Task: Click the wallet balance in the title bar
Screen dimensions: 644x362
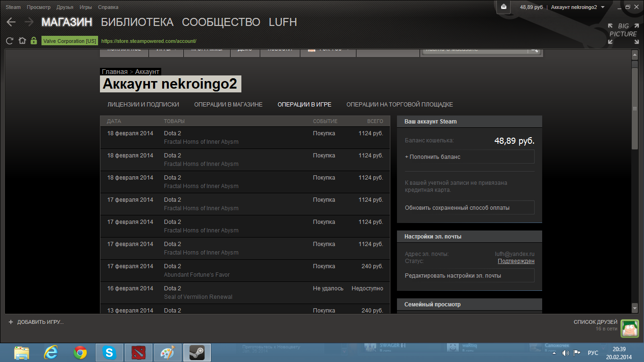Action: tap(531, 7)
